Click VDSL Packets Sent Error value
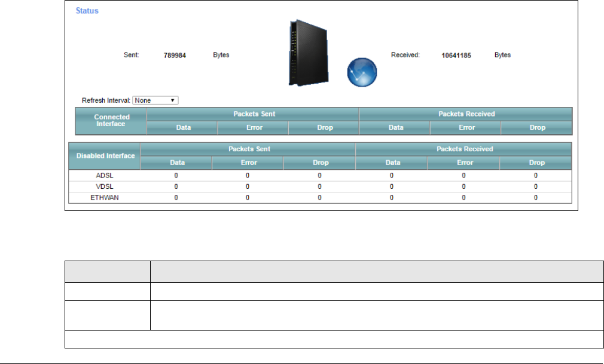Screen dimensions: 604x364 coord(248,187)
